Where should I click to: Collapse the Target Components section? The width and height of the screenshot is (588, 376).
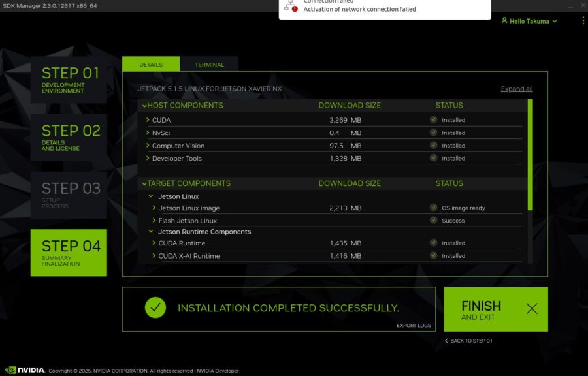pyautogui.click(x=144, y=184)
